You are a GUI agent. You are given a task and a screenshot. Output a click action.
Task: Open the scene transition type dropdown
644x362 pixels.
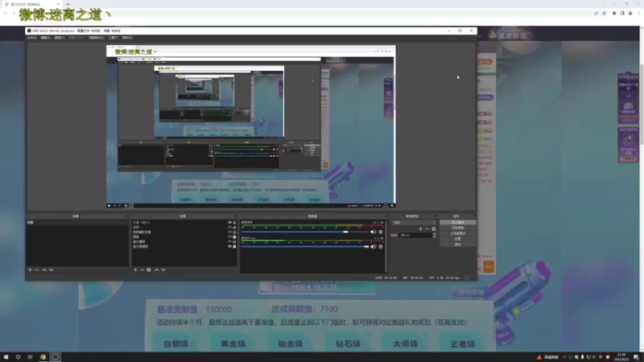click(x=414, y=223)
